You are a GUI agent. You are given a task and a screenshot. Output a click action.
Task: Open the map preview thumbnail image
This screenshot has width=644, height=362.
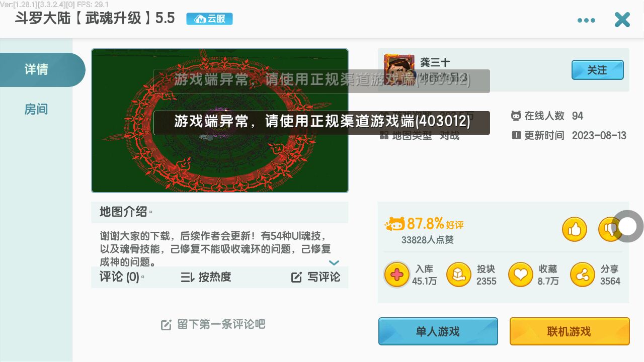point(220,121)
